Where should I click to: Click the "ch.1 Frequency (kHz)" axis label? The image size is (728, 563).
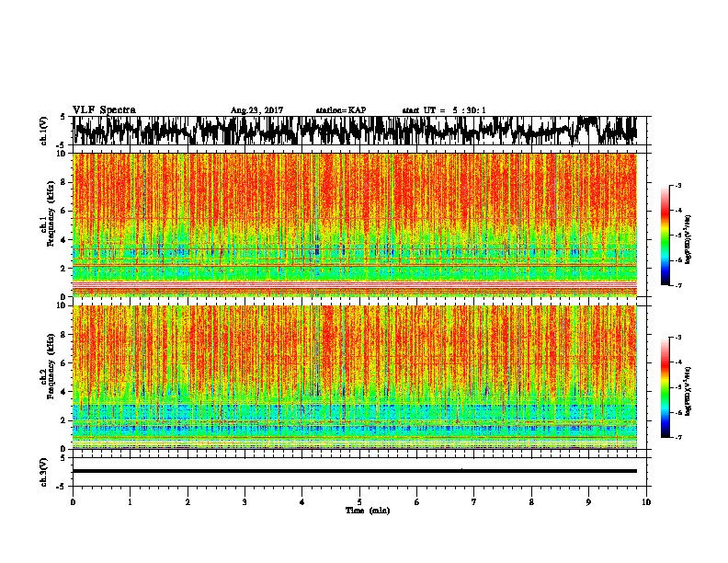tap(47, 214)
